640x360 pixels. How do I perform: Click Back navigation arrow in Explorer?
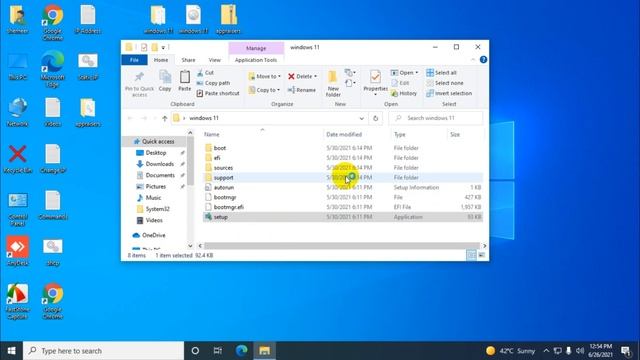pos(130,118)
